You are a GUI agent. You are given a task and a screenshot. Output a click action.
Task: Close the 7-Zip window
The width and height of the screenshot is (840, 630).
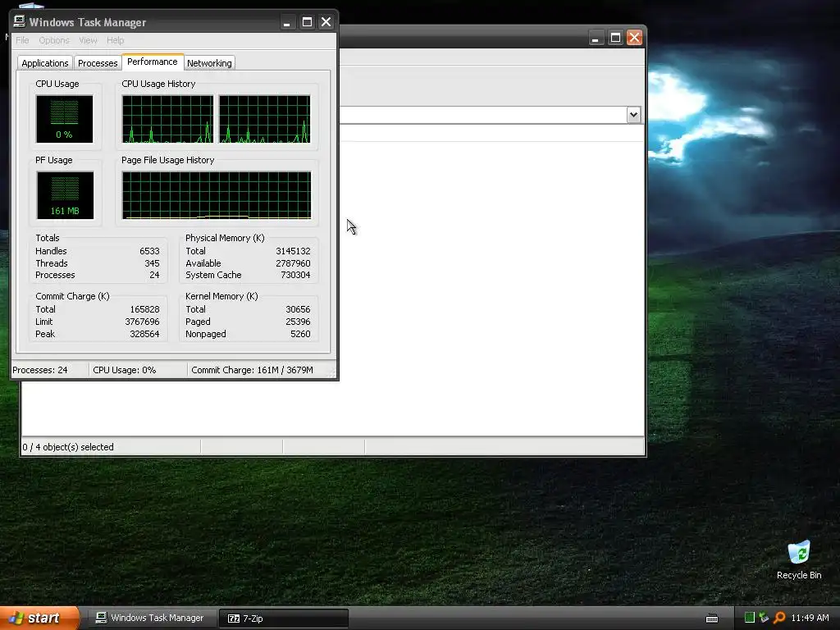pyautogui.click(x=634, y=38)
